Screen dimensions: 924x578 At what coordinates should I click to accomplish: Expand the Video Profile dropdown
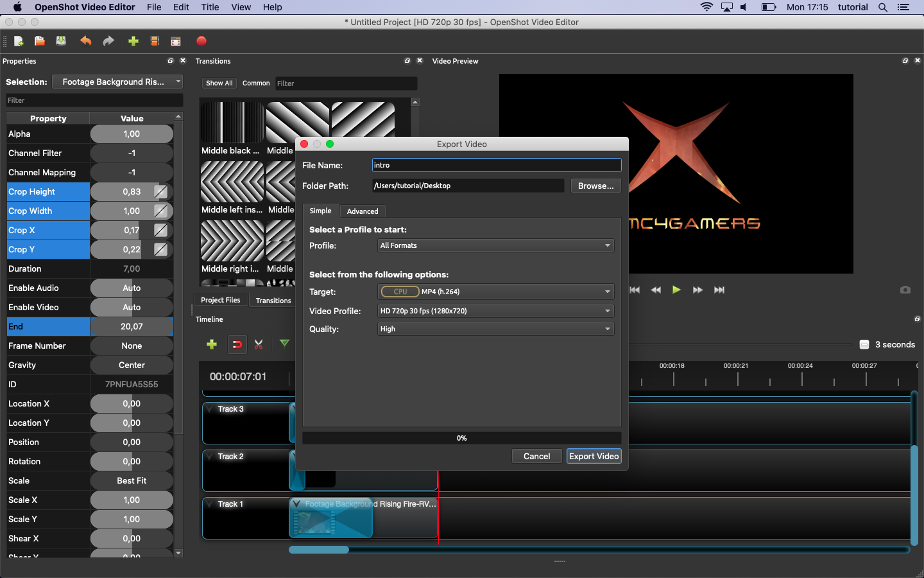click(x=495, y=311)
